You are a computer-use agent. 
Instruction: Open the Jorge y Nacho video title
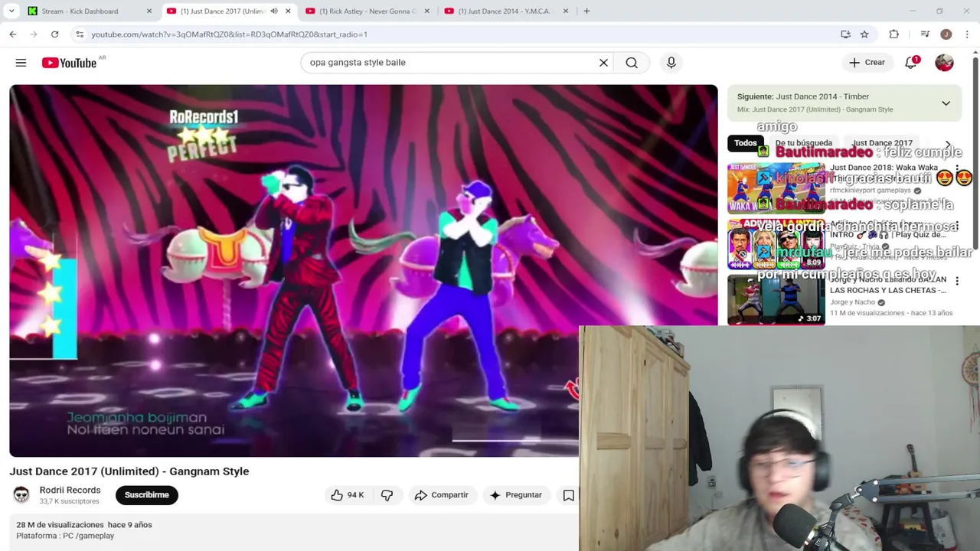coord(889,285)
